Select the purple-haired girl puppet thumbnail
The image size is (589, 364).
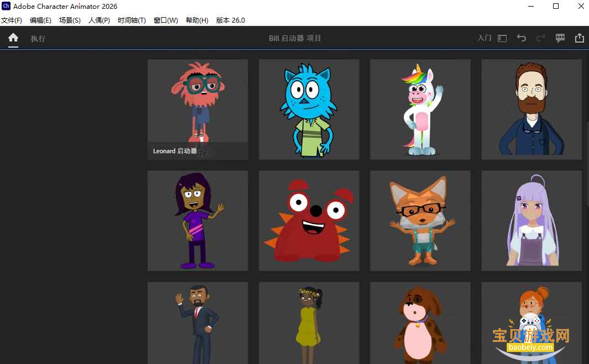point(197,221)
